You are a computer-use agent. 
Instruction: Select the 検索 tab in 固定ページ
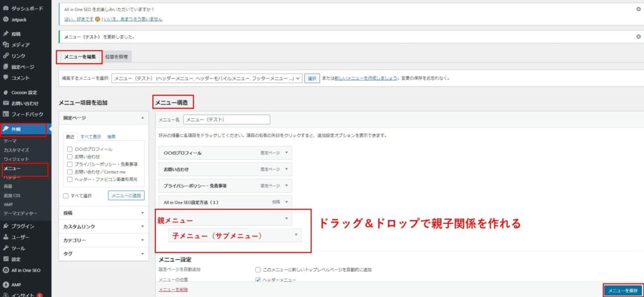[112, 137]
